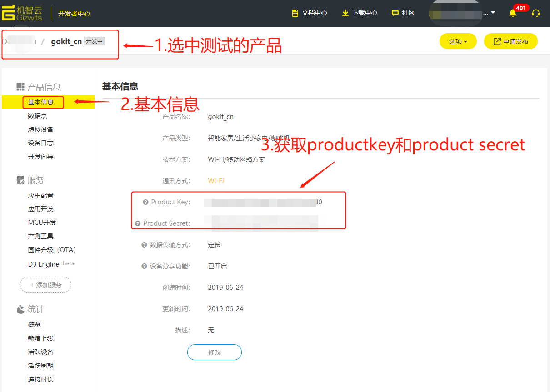
Task: Click the Product Key help question icon
Action: (145, 202)
